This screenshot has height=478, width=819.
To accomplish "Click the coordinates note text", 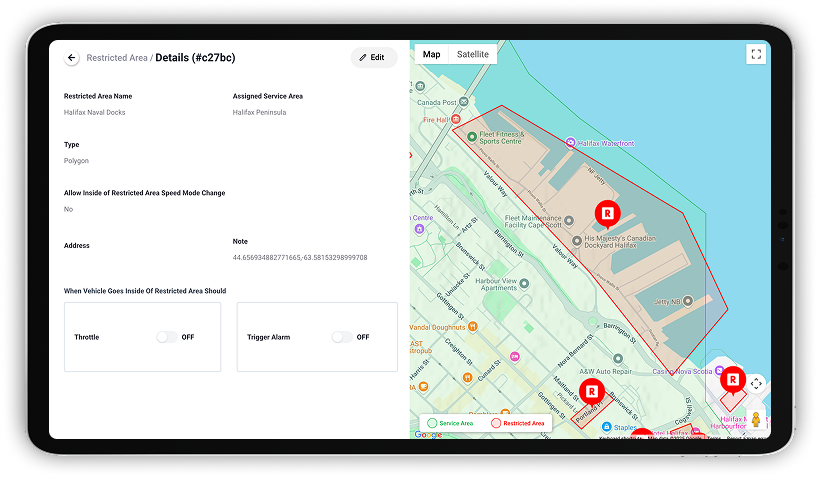I will [300, 258].
